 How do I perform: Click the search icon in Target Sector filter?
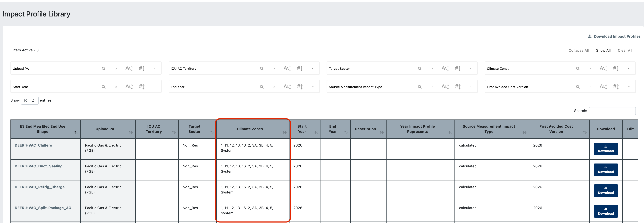(420, 69)
